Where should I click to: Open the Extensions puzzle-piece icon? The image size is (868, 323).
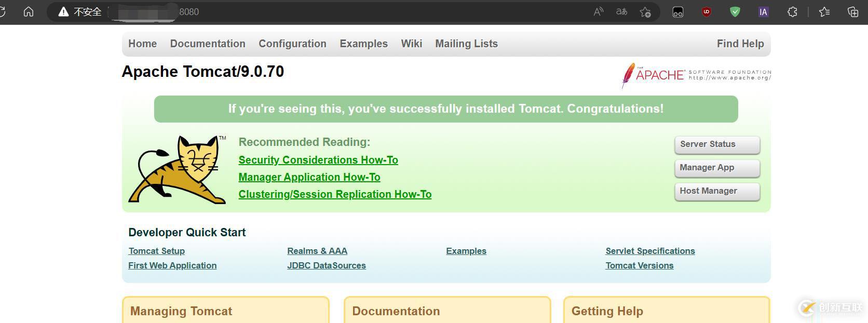pos(792,12)
